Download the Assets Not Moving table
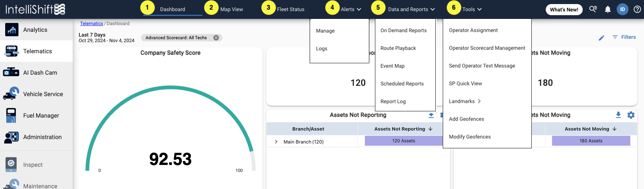This screenshot has width=644, height=189. pyautogui.click(x=618, y=115)
